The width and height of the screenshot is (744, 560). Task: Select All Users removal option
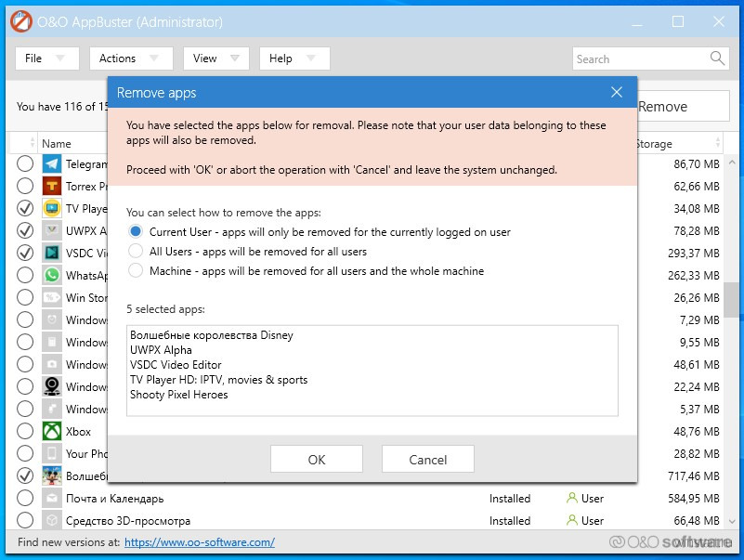pos(136,251)
